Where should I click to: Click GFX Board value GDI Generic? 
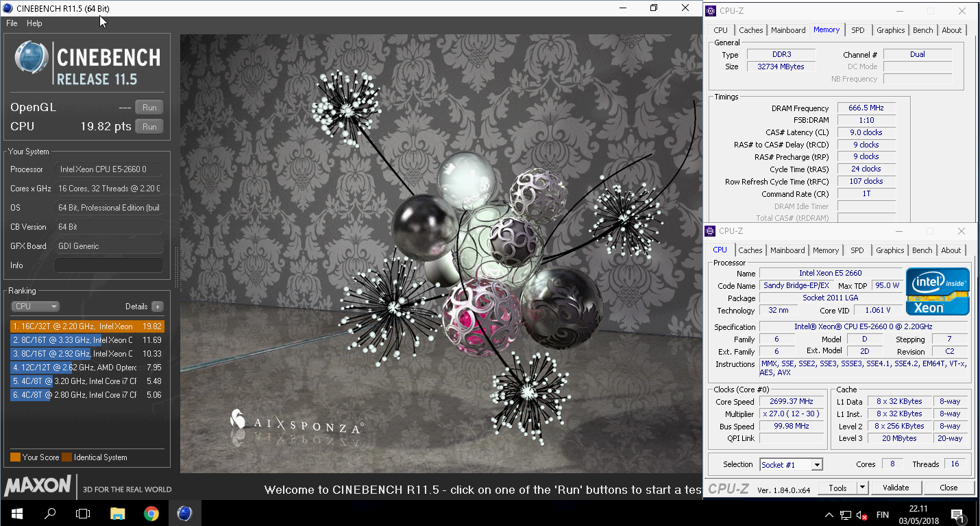pos(109,246)
